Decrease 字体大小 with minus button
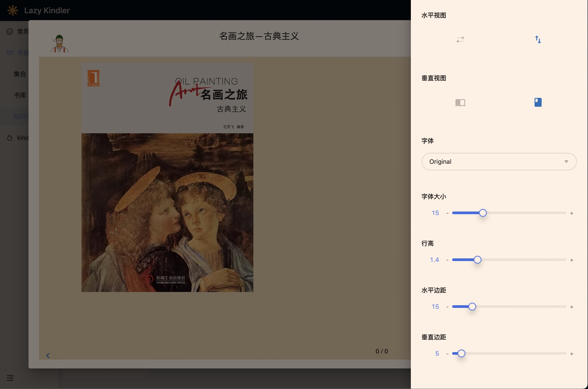This screenshot has width=588, height=389. click(447, 213)
